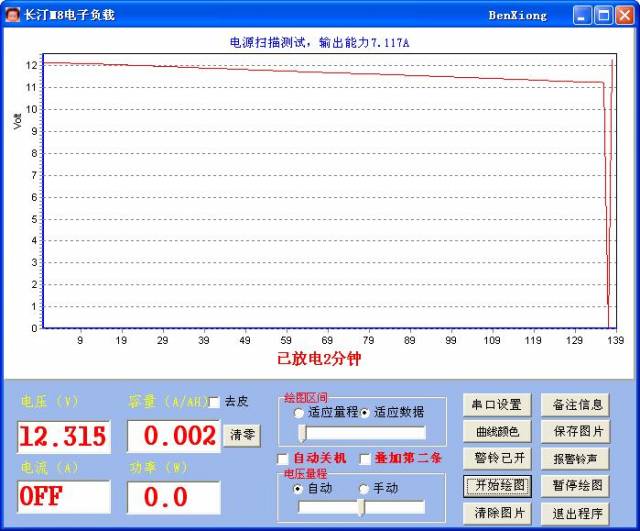
Task: Set voltage range to 自动
Action: tap(298, 489)
